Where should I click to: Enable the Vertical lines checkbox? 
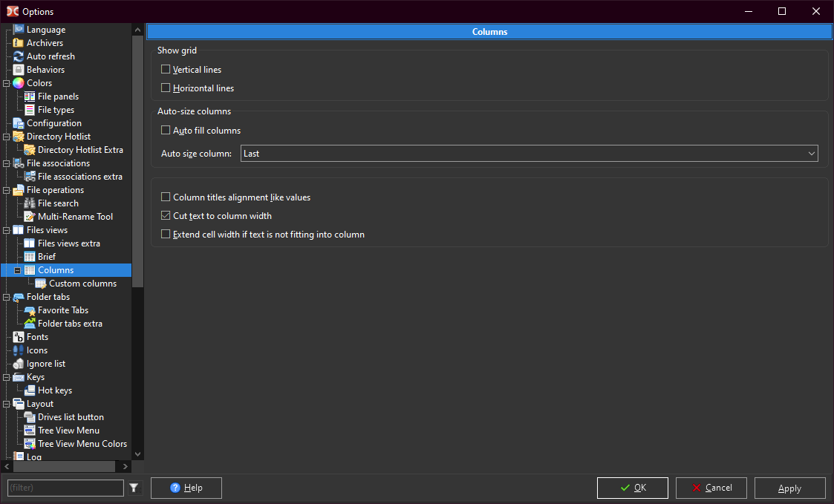(166, 70)
